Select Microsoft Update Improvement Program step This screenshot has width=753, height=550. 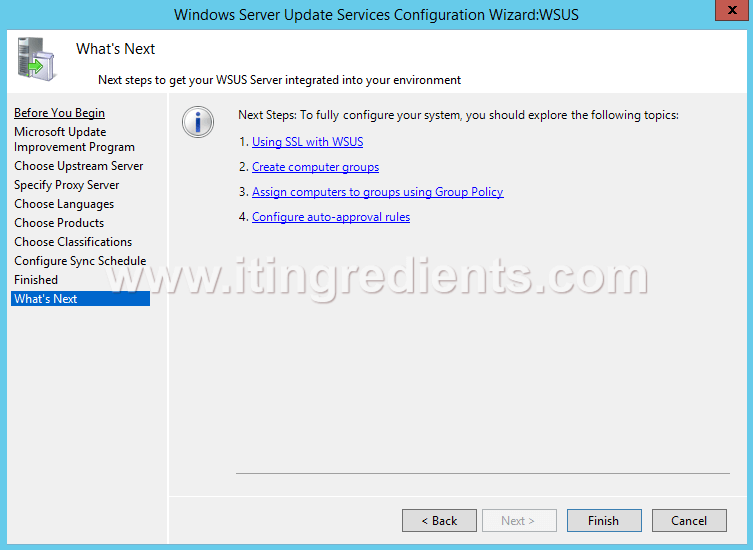tap(74, 139)
